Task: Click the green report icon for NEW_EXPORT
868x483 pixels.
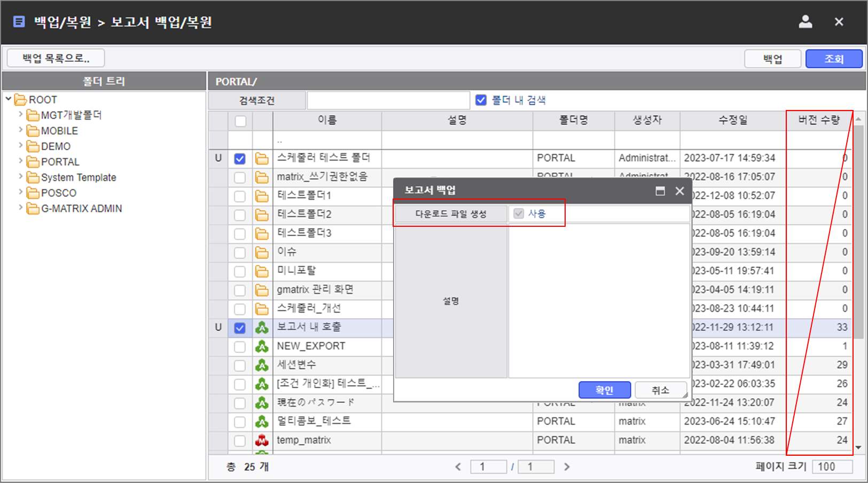Action: pos(261,346)
